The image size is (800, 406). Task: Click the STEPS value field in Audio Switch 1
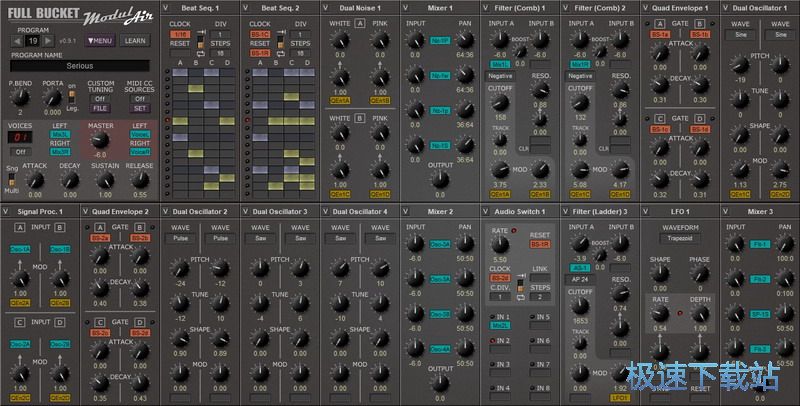point(540,297)
